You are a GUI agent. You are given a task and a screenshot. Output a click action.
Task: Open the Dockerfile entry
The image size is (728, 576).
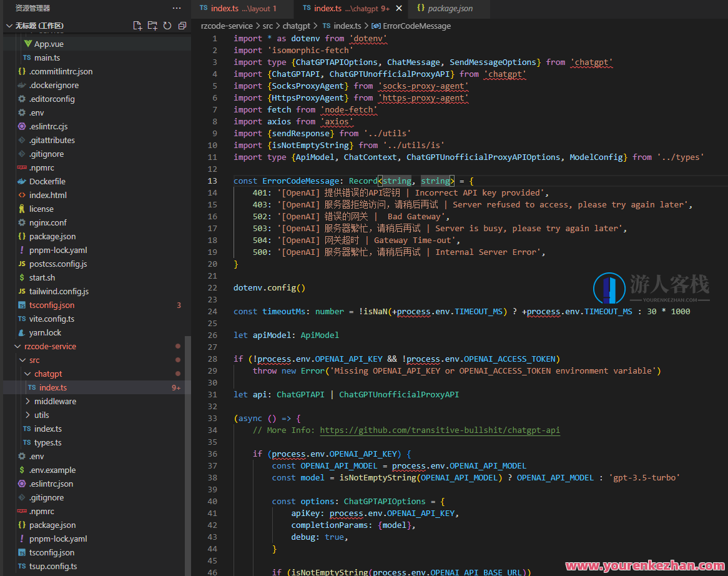click(x=47, y=182)
